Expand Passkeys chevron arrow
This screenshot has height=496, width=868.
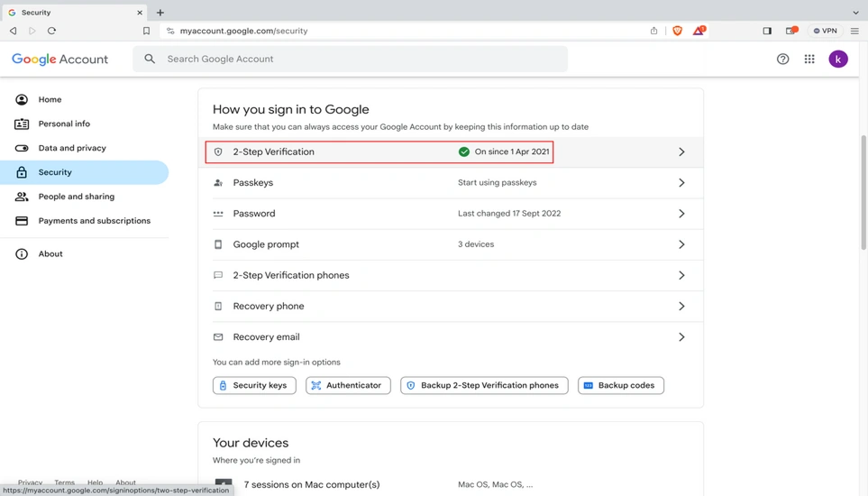(681, 183)
